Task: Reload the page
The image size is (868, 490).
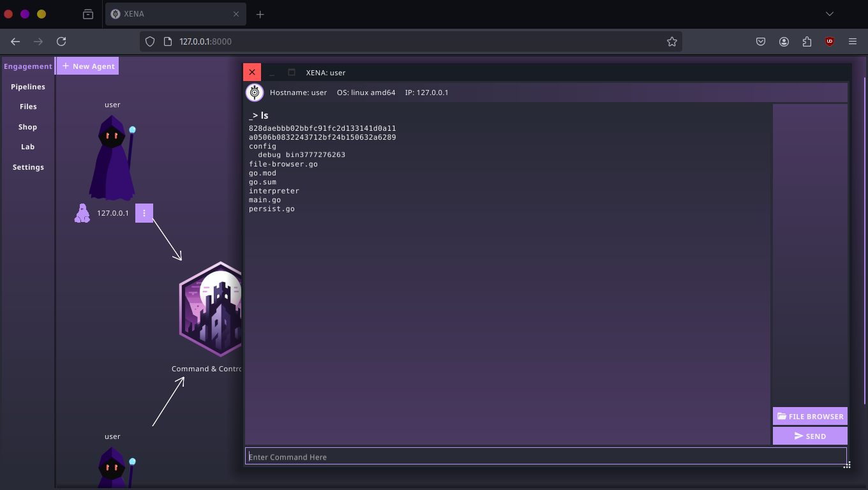Action: (61, 41)
